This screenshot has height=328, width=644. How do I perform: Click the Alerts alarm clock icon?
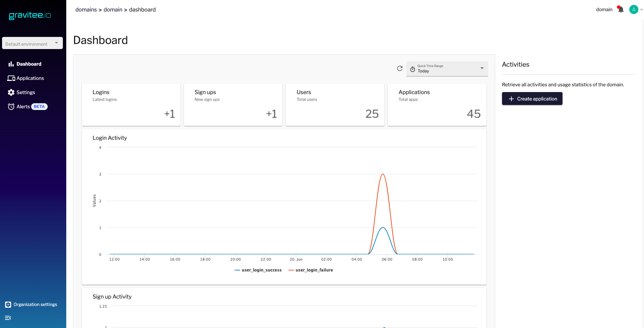[11, 107]
